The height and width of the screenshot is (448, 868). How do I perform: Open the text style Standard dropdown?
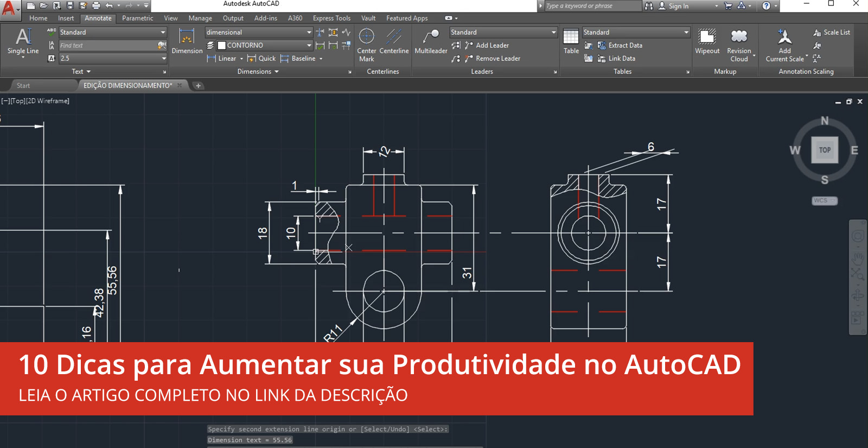coord(113,33)
